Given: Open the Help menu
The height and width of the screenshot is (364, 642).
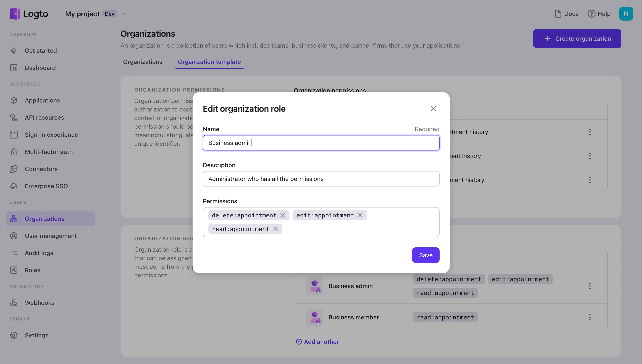Looking at the screenshot, I should click(599, 14).
